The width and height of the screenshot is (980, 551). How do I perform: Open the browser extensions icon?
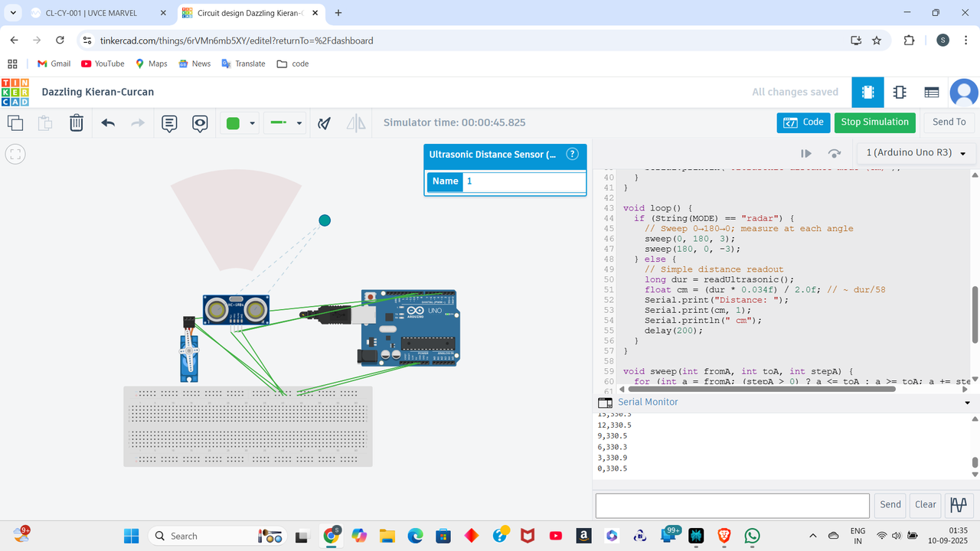click(x=910, y=41)
